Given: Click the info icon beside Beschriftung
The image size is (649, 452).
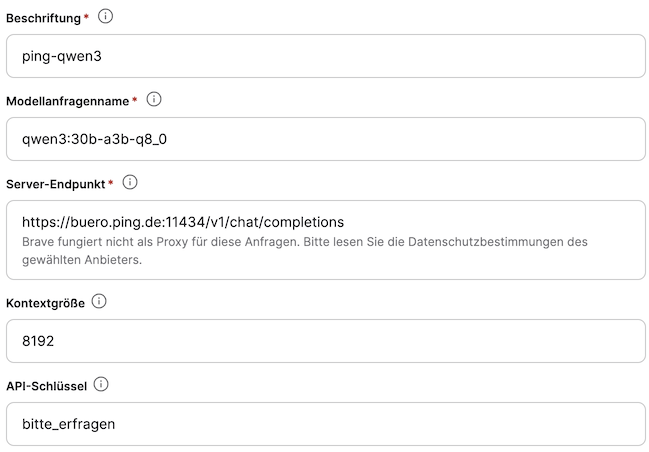Looking at the screenshot, I should 106,17.
